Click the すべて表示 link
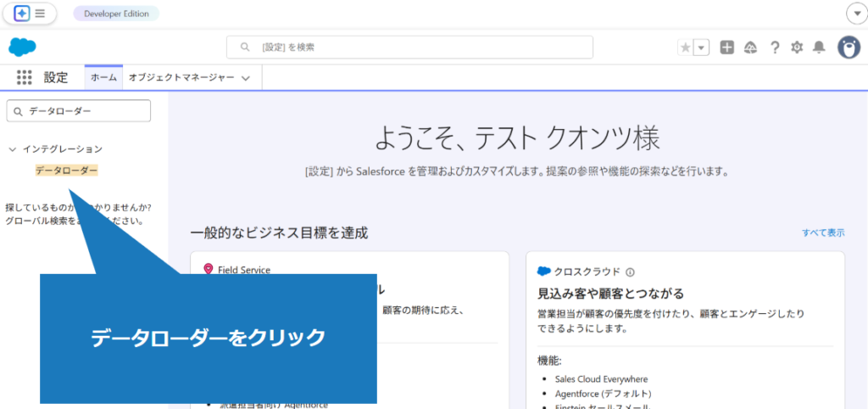This screenshot has width=868, height=409. click(x=822, y=233)
